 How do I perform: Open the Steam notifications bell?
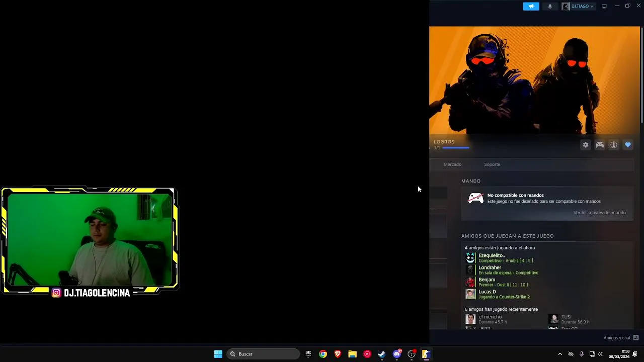pos(550,7)
